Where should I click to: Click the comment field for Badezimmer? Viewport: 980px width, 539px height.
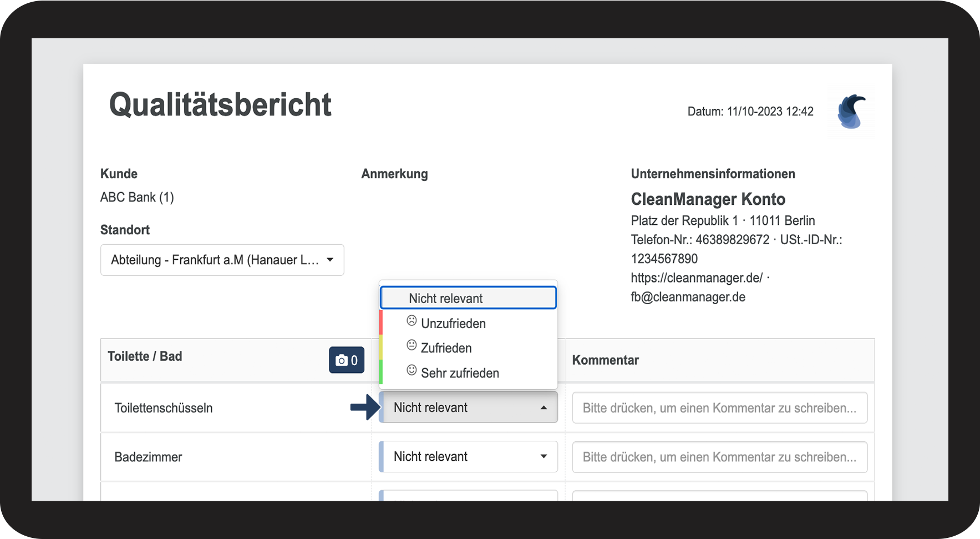click(720, 457)
